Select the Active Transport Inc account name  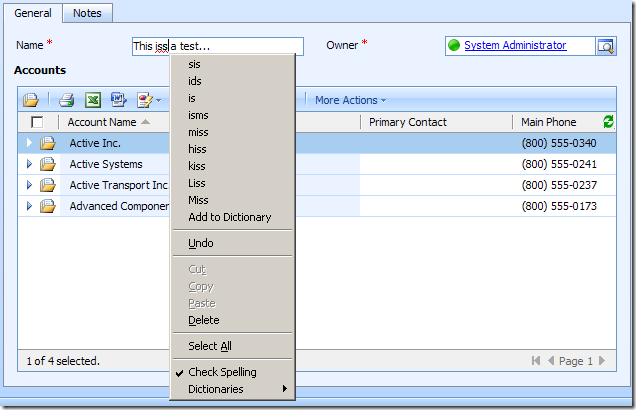pyautogui.click(x=118, y=185)
